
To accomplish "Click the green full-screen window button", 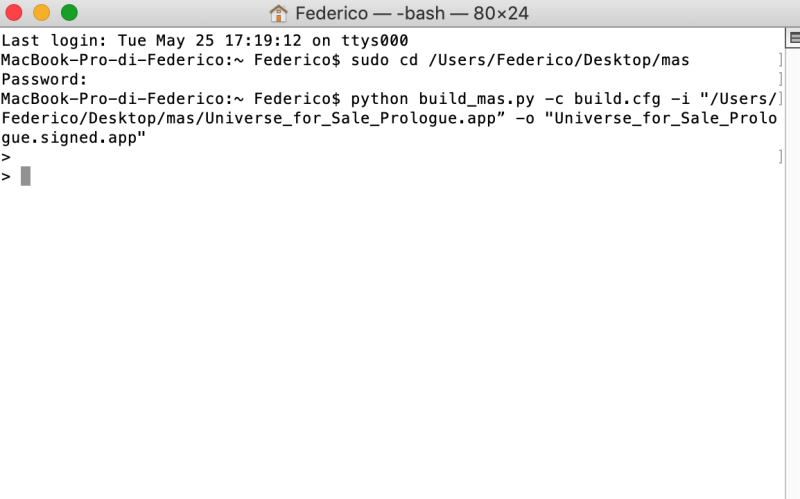I will point(69,12).
